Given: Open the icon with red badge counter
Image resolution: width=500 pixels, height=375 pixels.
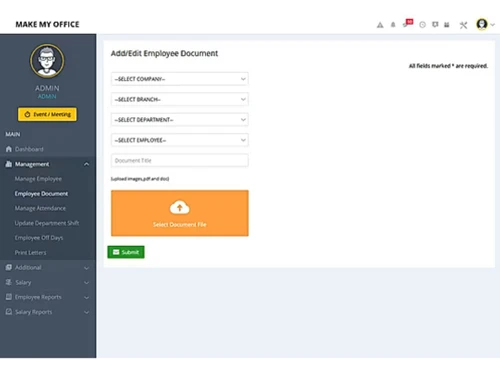Looking at the screenshot, I should coord(408,23).
